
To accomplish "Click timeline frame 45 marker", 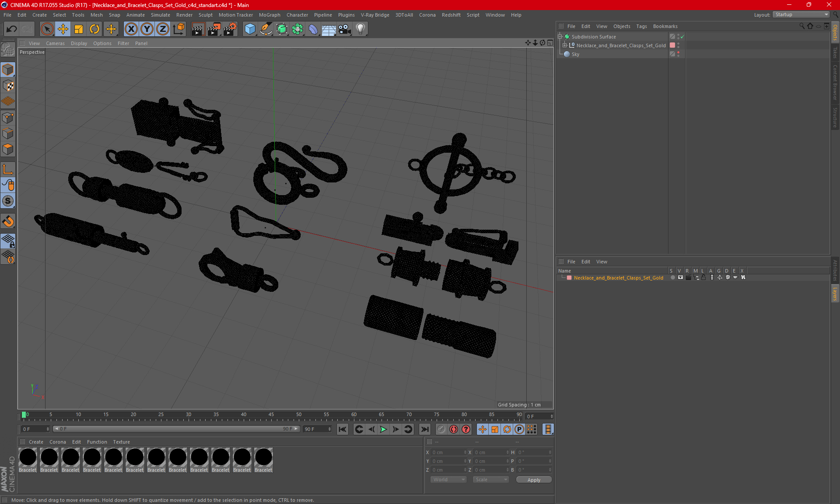I will pyautogui.click(x=271, y=415).
